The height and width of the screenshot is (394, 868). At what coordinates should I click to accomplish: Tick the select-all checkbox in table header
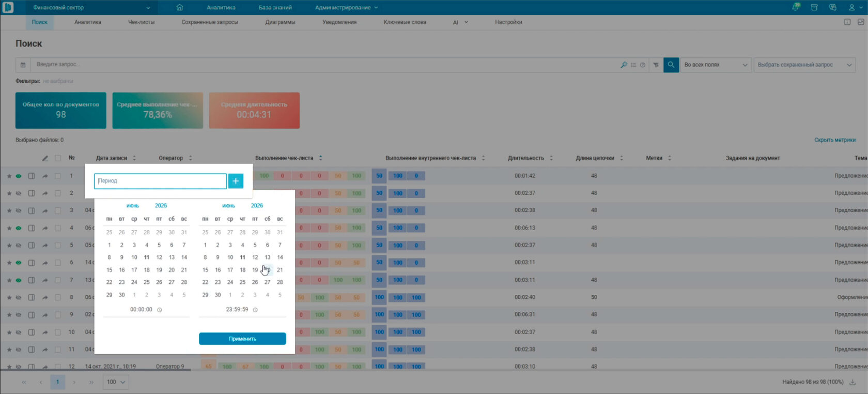pyautogui.click(x=58, y=158)
